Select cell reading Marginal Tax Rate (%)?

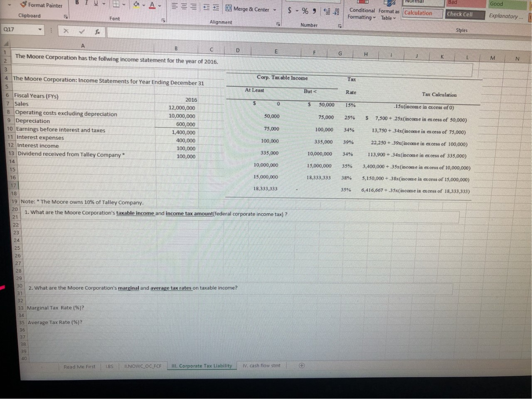pyautogui.click(x=56, y=308)
